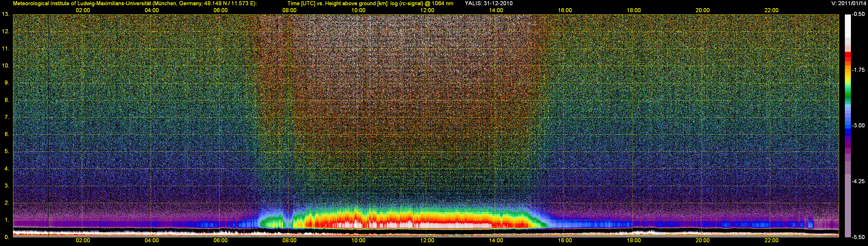
Task: Click the 22:00 label on the bottom time axis
Action: [771, 240]
